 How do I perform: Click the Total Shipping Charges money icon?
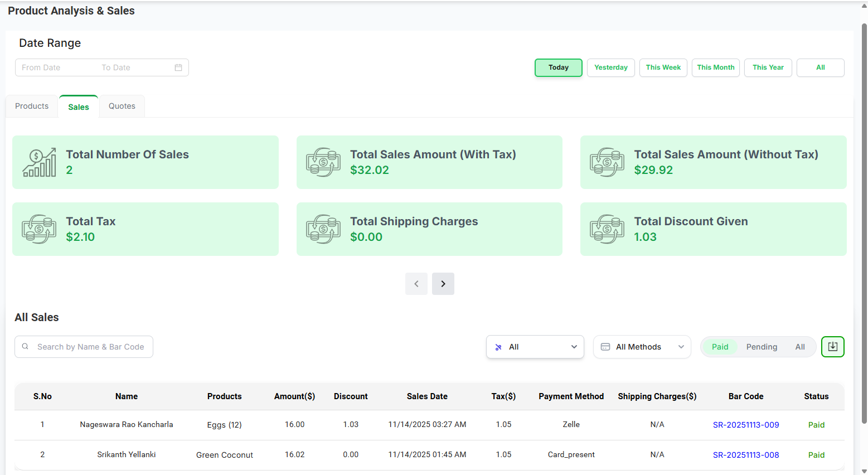pos(323,229)
